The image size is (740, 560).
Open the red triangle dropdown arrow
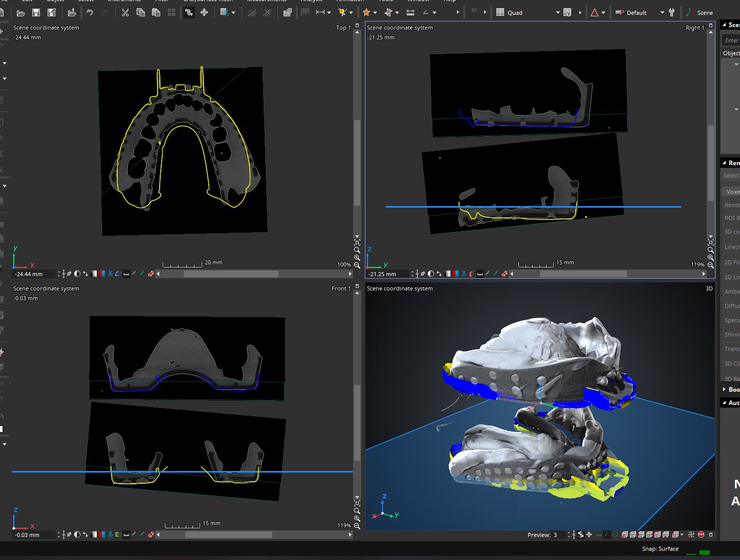tap(603, 13)
